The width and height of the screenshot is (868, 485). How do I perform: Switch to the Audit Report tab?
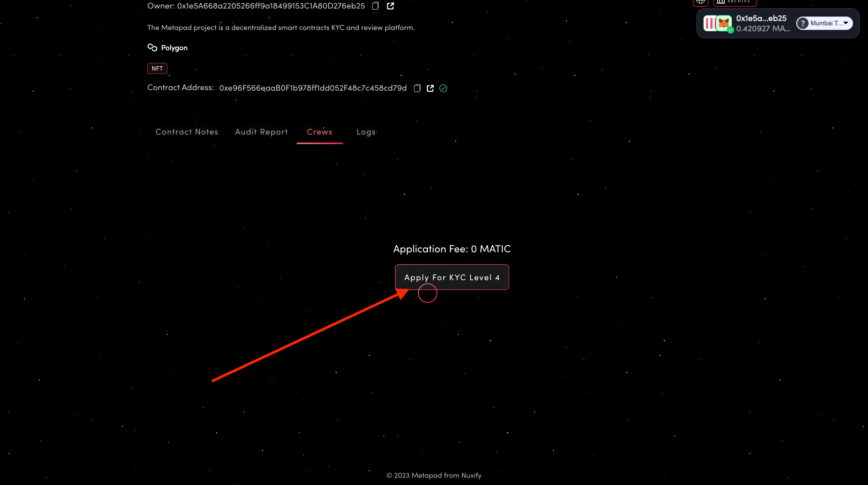pyautogui.click(x=261, y=132)
